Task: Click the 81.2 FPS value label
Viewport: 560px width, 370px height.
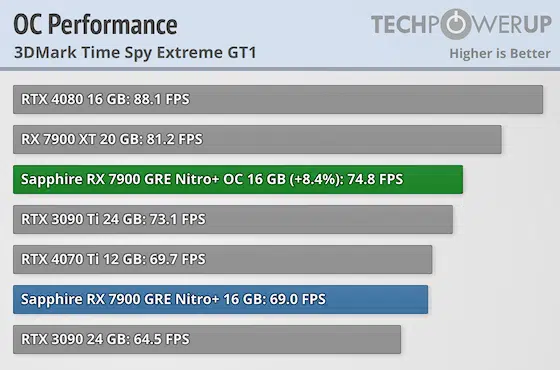Action: point(175,139)
